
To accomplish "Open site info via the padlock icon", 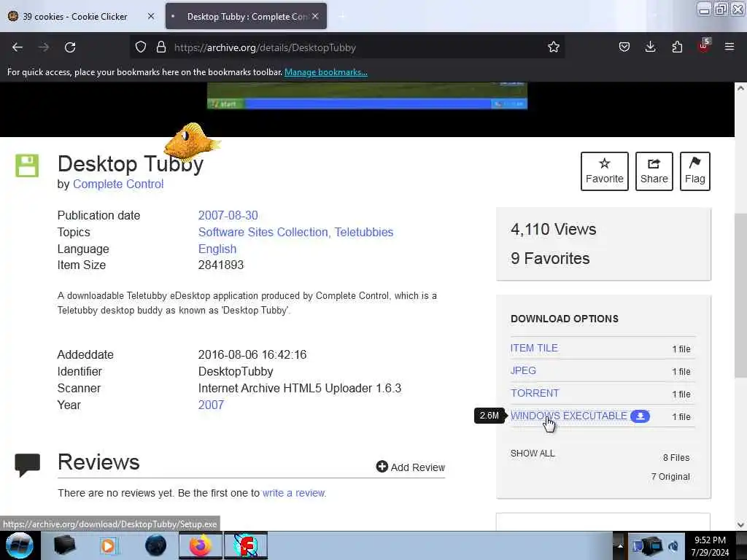I will (161, 47).
